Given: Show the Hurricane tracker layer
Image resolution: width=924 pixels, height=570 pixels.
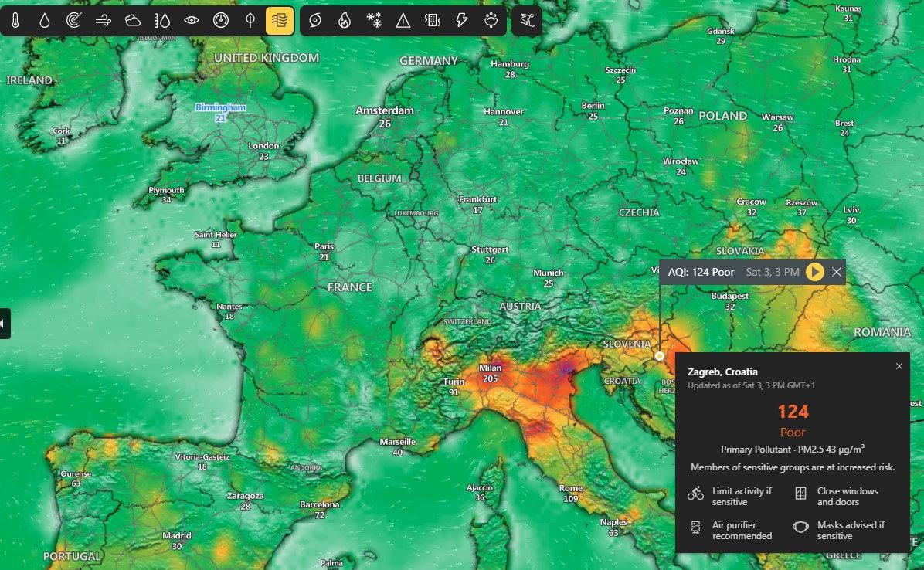Looking at the screenshot, I should (315, 21).
